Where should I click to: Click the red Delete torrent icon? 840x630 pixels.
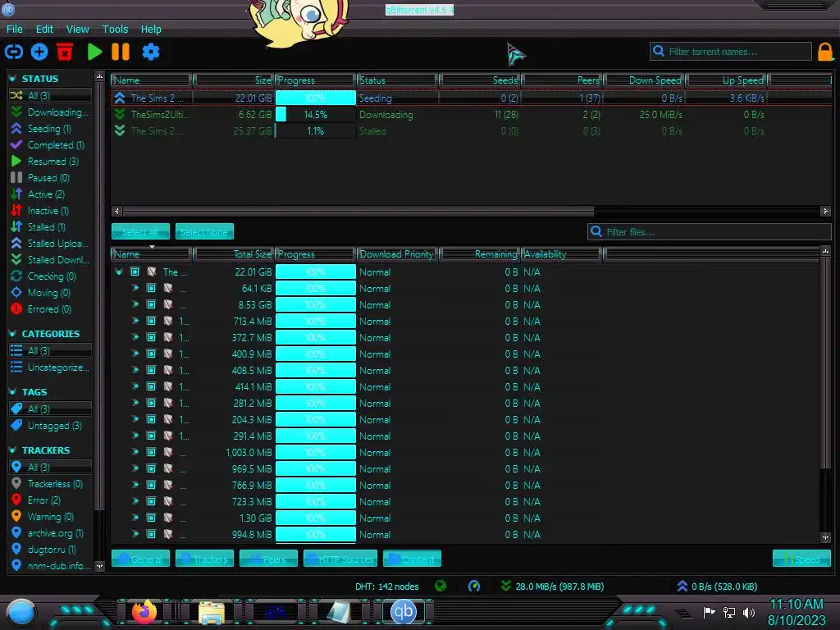(x=65, y=52)
